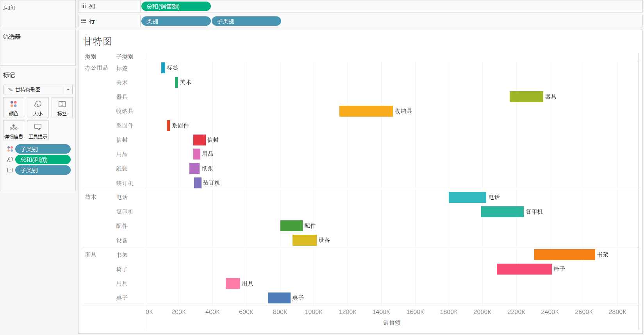Click the 收纳具 subcategory row header

coord(125,111)
